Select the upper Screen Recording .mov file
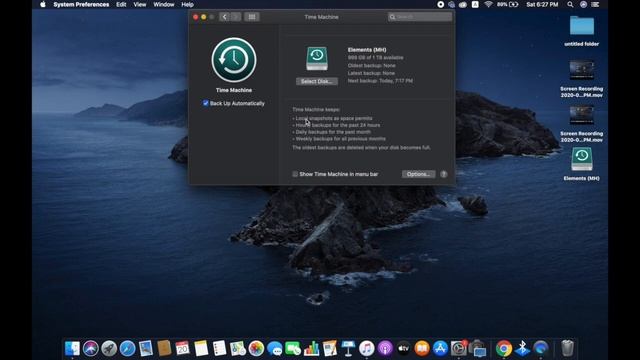Viewport: 640px width, 360px height. (582, 79)
